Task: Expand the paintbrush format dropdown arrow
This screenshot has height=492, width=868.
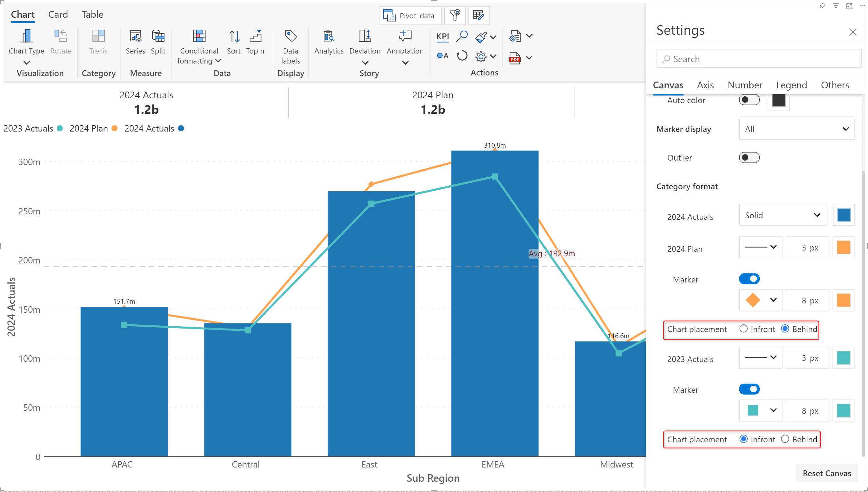Action: 493,37
